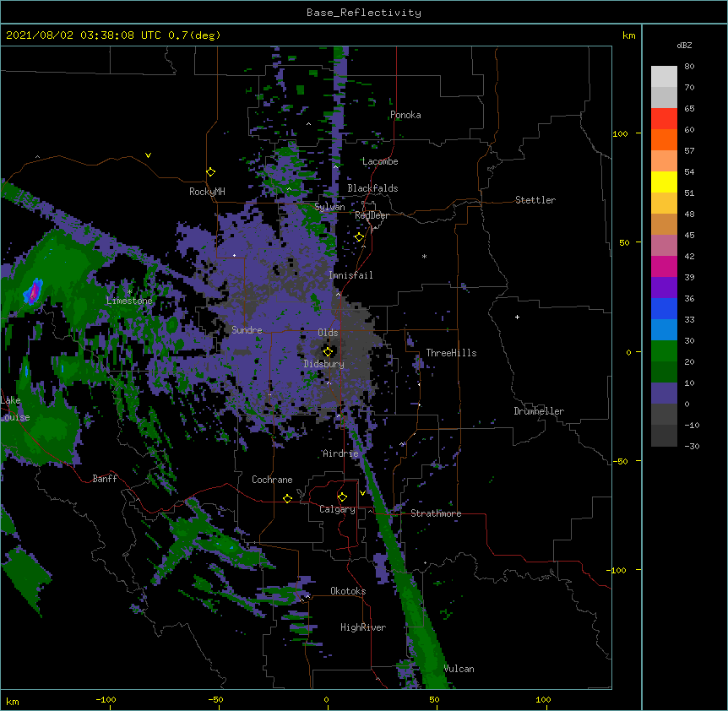The image size is (728, 711).
Task: Click the Base_Reflectivity title
Action: [364, 13]
